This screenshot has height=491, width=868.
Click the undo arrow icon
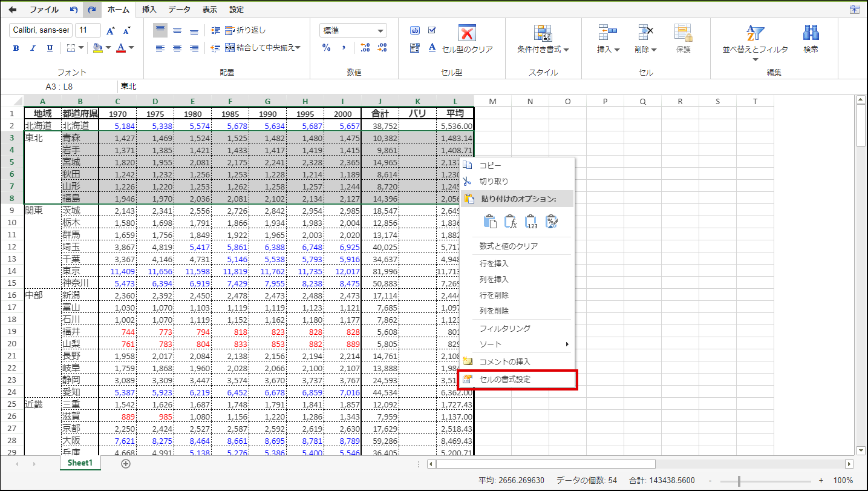[74, 10]
